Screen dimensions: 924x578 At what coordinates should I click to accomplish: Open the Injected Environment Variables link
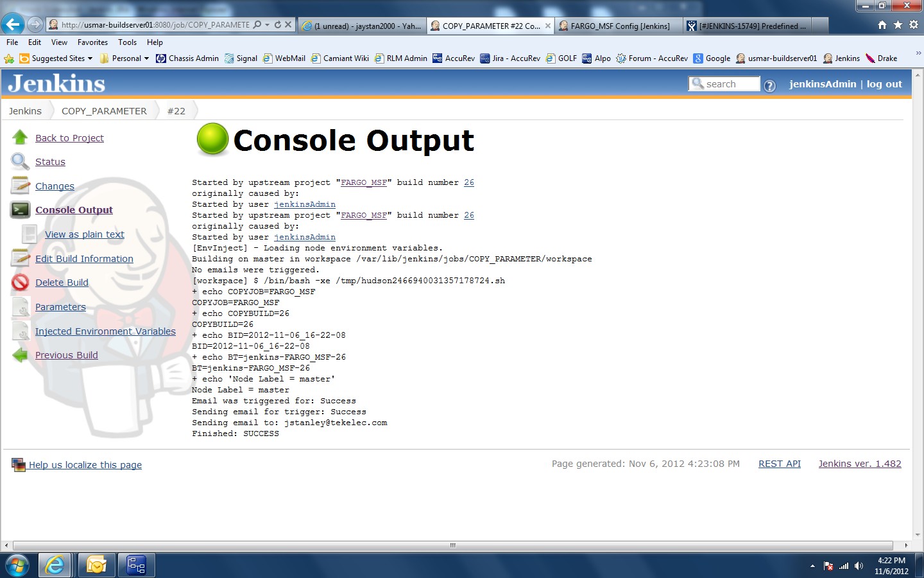[105, 331]
